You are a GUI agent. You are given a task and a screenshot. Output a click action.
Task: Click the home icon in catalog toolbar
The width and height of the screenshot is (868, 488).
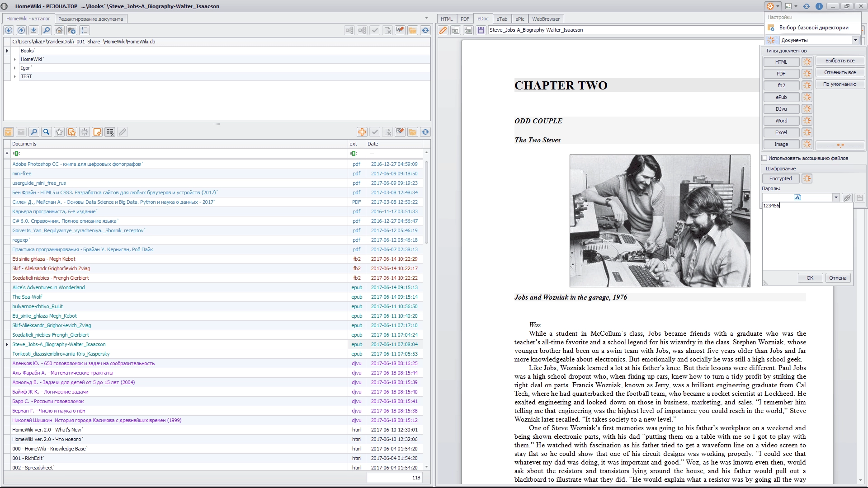click(x=59, y=30)
